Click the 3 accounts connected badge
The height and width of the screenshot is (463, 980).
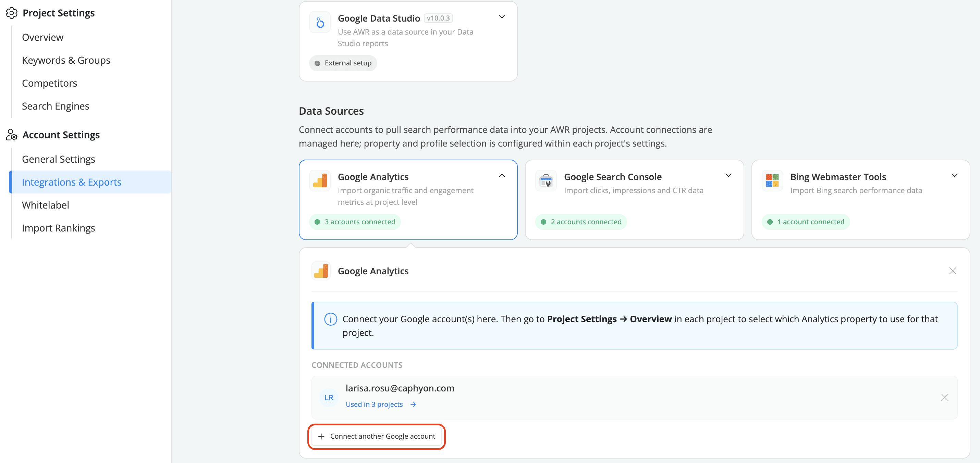pos(355,222)
